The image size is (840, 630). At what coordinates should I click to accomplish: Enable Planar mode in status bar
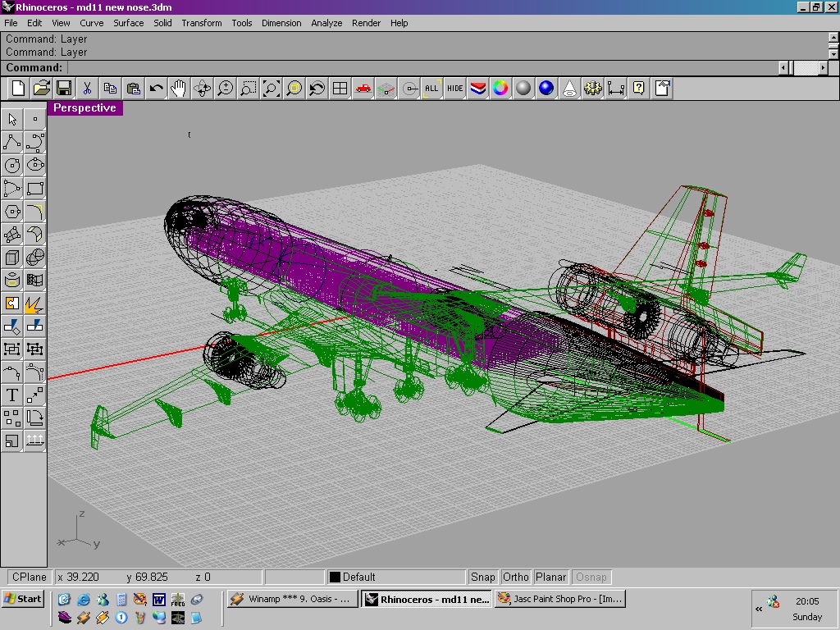550,577
